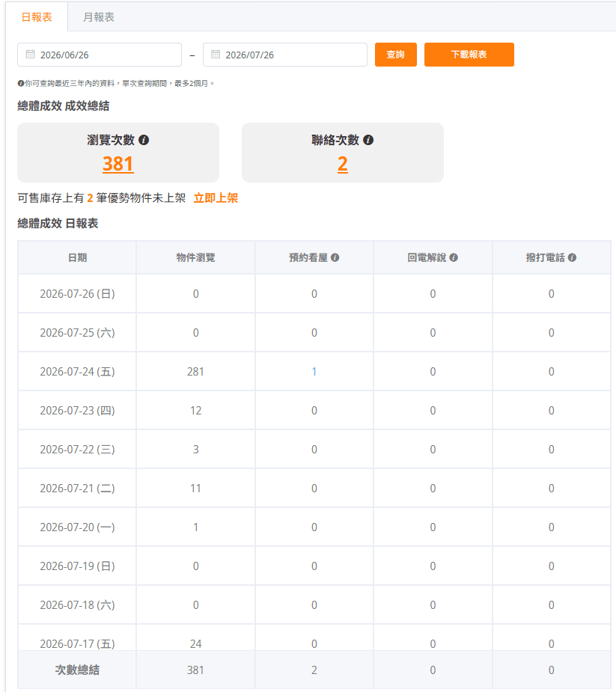Click browse value 1 in 2026-07-20 row
Viewport: 616px width, 692px height.
[195, 527]
